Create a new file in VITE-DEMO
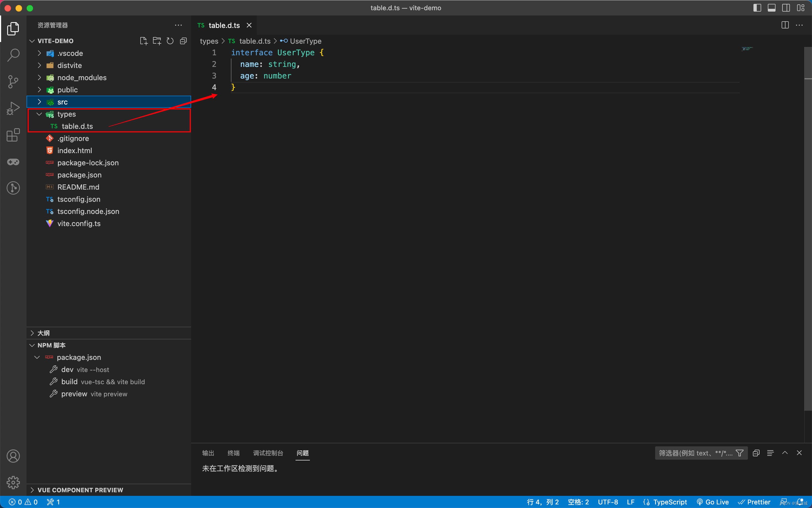The height and width of the screenshot is (508, 812). [143, 41]
